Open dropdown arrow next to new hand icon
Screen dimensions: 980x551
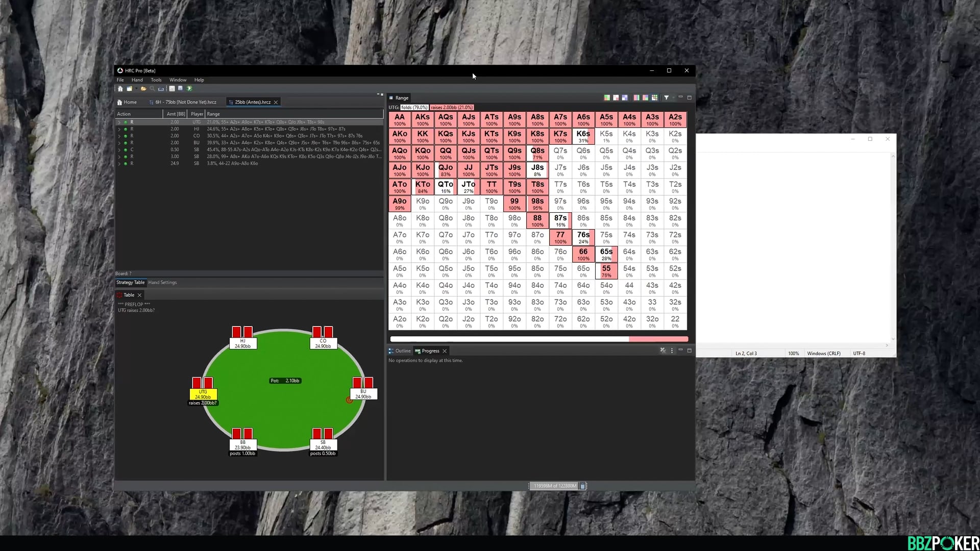point(137,89)
